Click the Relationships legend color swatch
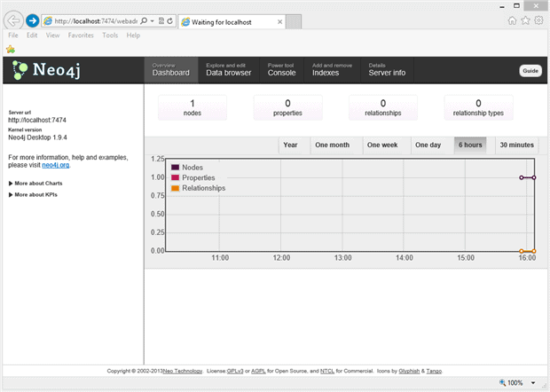 click(x=175, y=188)
